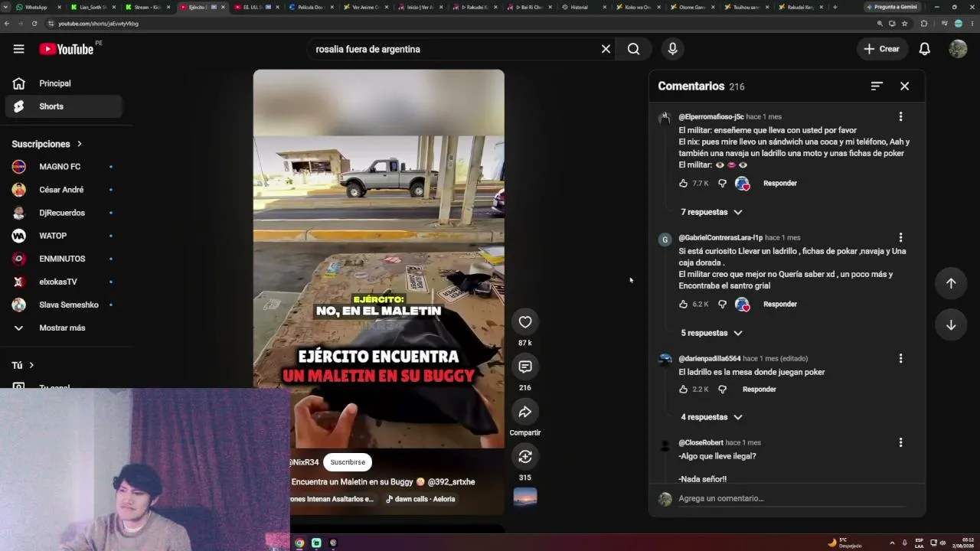Open DjRecuerdos subscription channel
Screen dimensions: 980x551
(x=64, y=213)
